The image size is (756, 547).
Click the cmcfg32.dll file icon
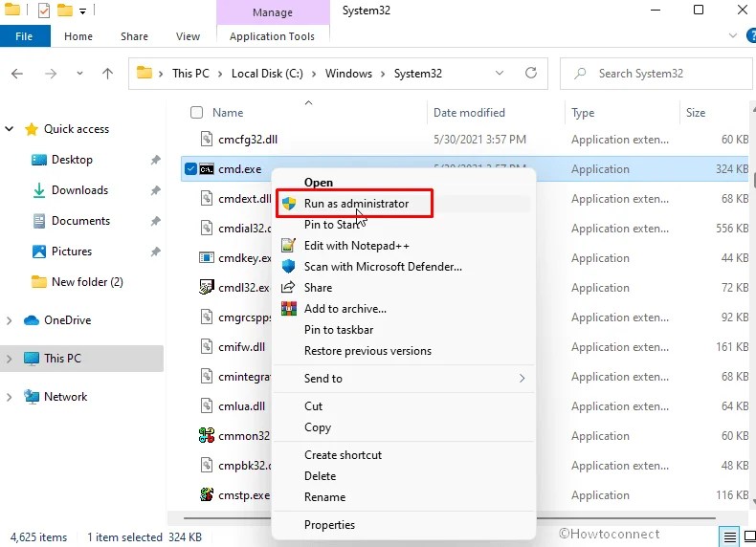(207, 140)
